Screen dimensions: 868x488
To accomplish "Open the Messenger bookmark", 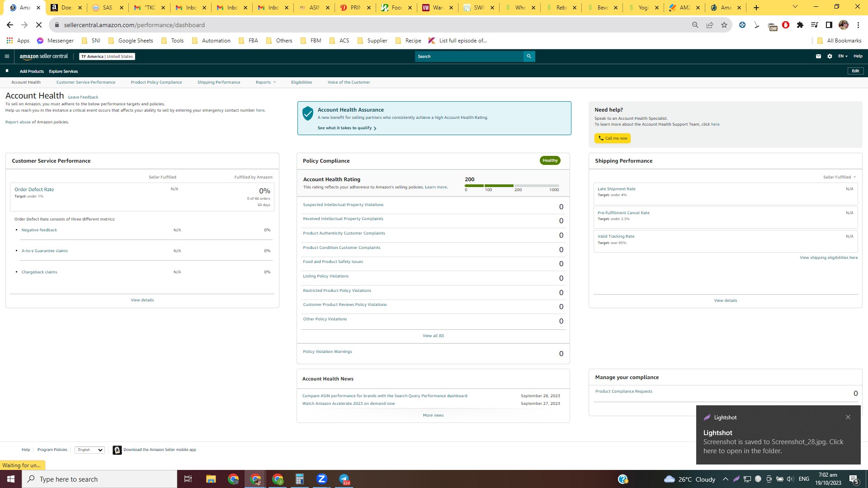I will pyautogui.click(x=55, y=41).
